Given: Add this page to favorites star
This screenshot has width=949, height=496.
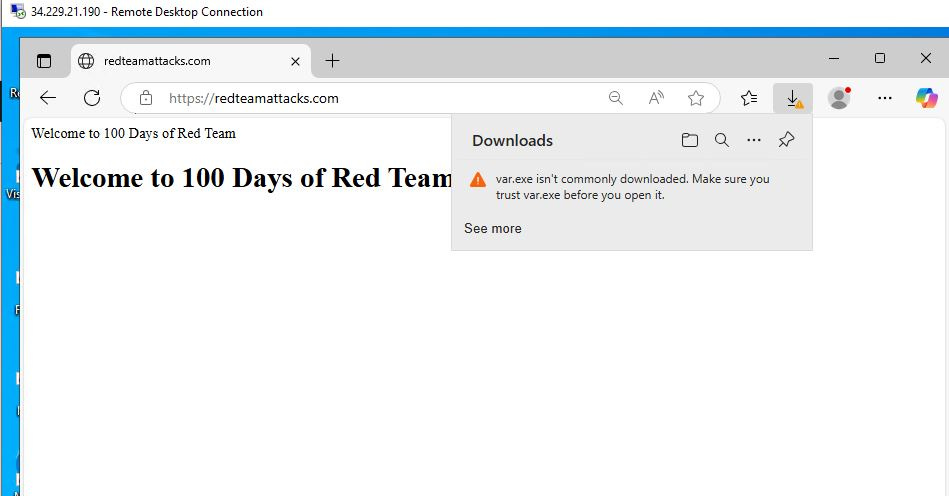Looking at the screenshot, I should click(x=696, y=98).
